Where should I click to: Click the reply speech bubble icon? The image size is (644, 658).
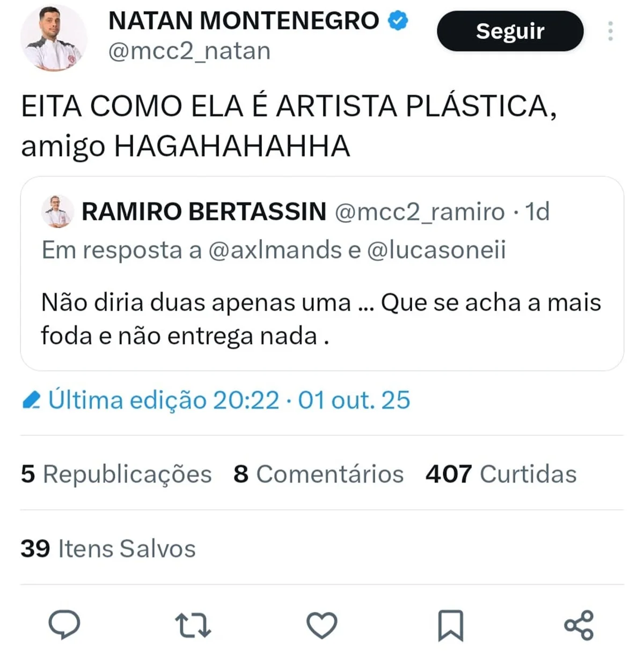pos(64,625)
